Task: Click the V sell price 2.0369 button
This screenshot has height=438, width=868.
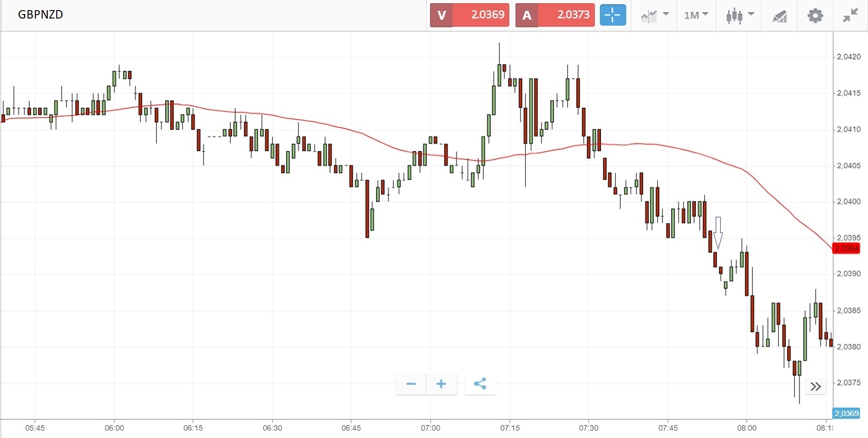Action: pyautogui.click(x=469, y=15)
